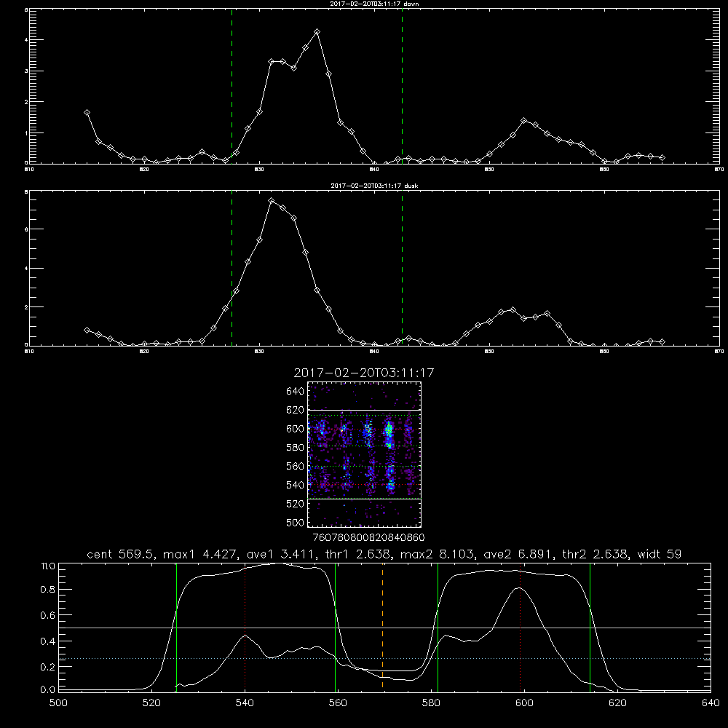Click the red dotted line at 540 in bottom plot
728x728 pixels.
(245, 627)
